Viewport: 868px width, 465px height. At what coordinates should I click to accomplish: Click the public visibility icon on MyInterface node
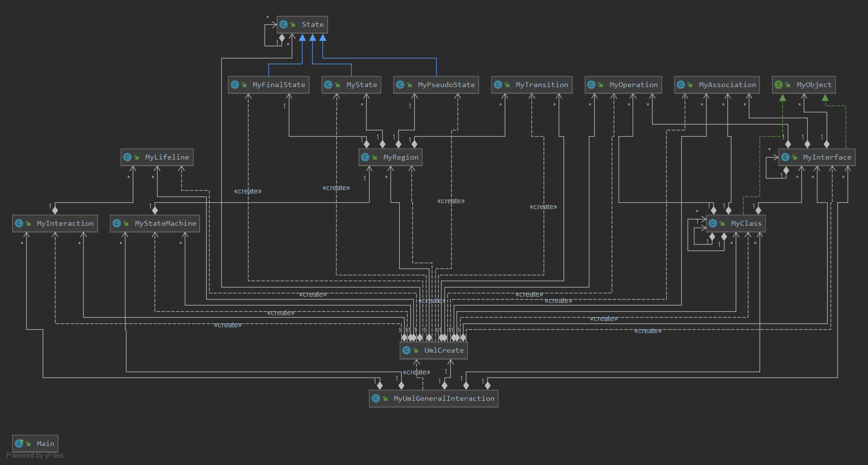[794, 157]
